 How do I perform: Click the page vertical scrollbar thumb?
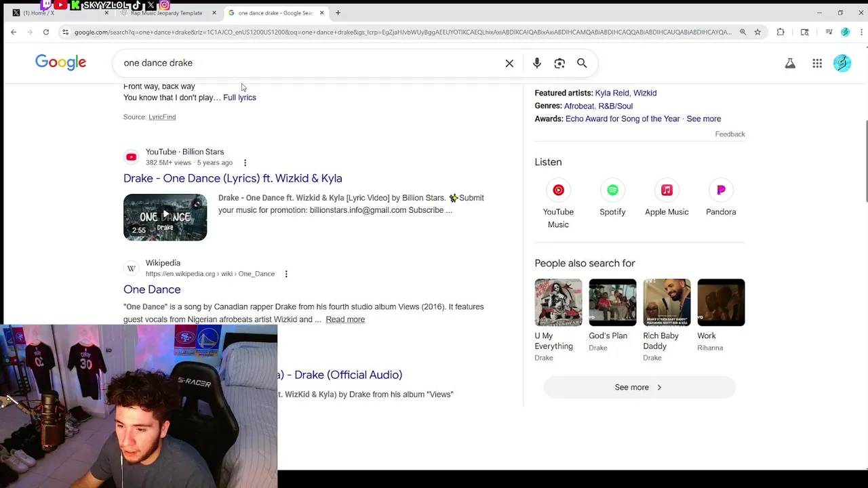(x=865, y=161)
